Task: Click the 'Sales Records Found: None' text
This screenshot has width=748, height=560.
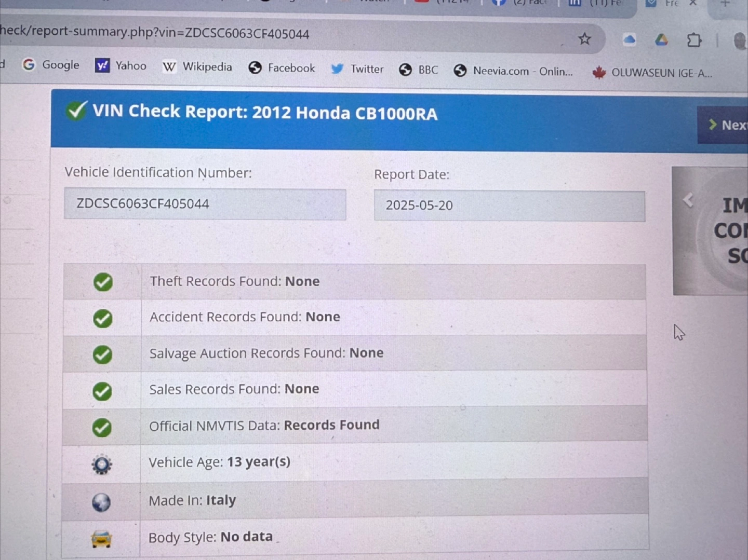Action: pos(234,389)
